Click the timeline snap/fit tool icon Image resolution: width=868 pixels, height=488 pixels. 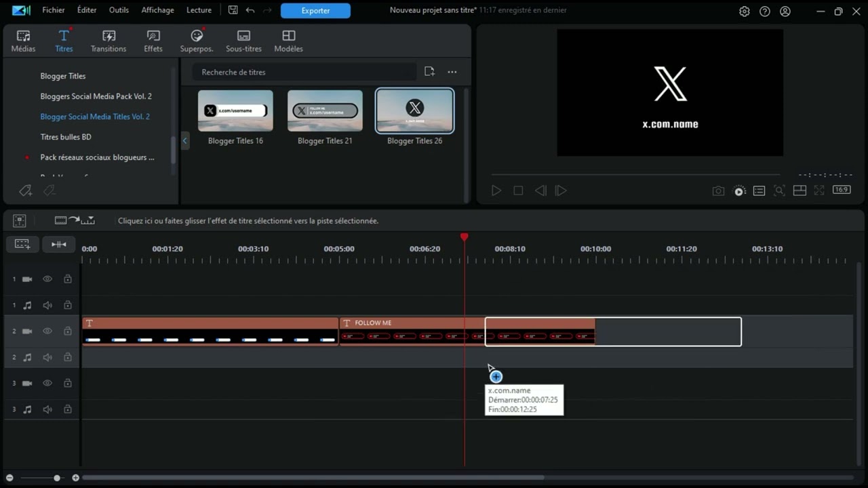click(20, 220)
